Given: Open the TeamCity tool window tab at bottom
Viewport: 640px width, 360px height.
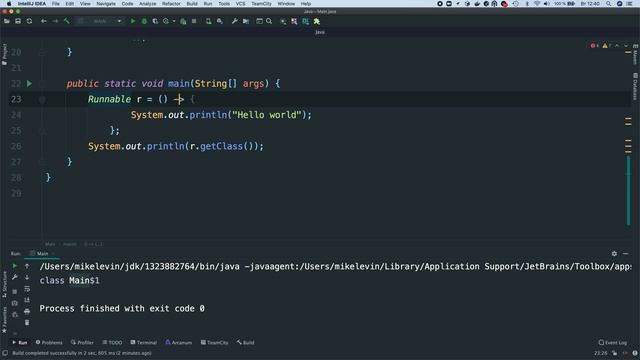Looking at the screenshot, I should coord(215,342).
